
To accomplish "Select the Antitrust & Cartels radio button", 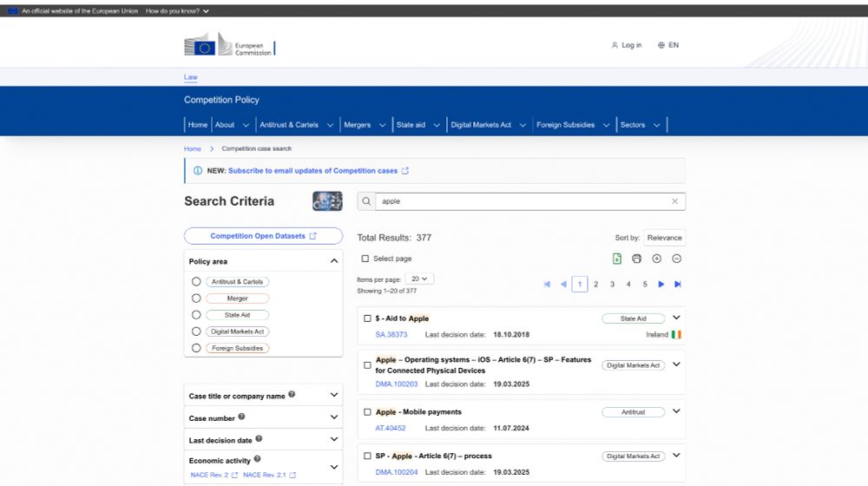I will (196, 282).
